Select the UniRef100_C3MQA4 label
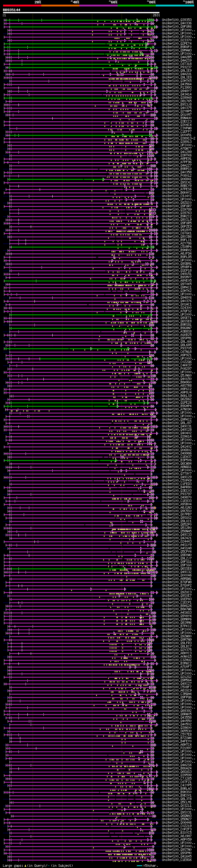 tap(177, 693)
